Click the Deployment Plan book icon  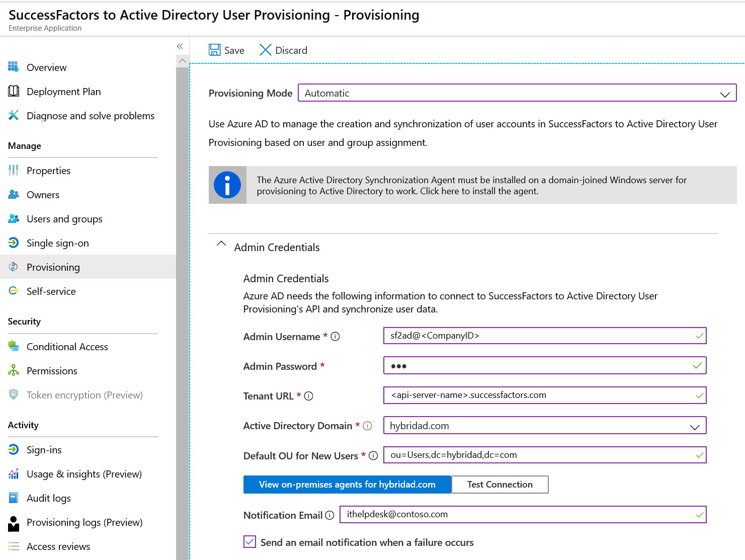click(14, 91)
